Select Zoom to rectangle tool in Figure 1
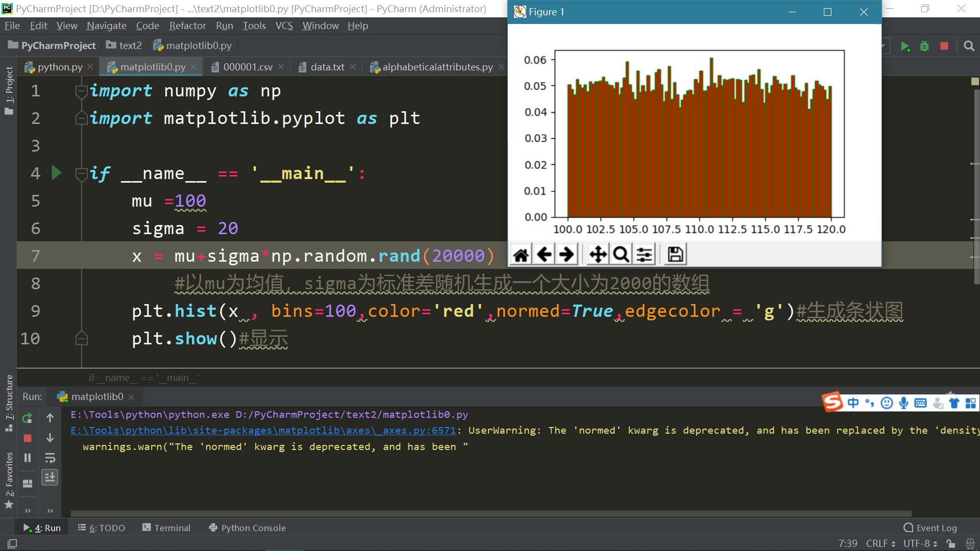Image resolution: width=980 pixels, height=551 pixels. [x=621, y=255]
